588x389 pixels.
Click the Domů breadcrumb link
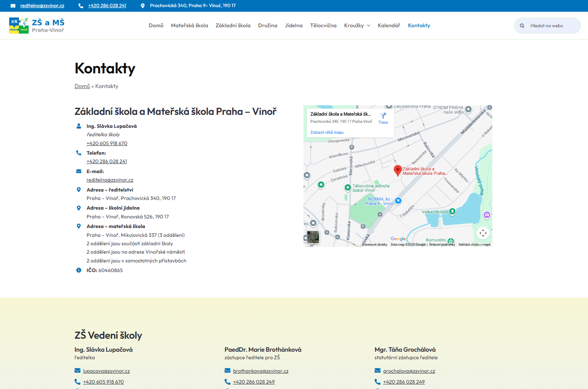tap(82, 86)
